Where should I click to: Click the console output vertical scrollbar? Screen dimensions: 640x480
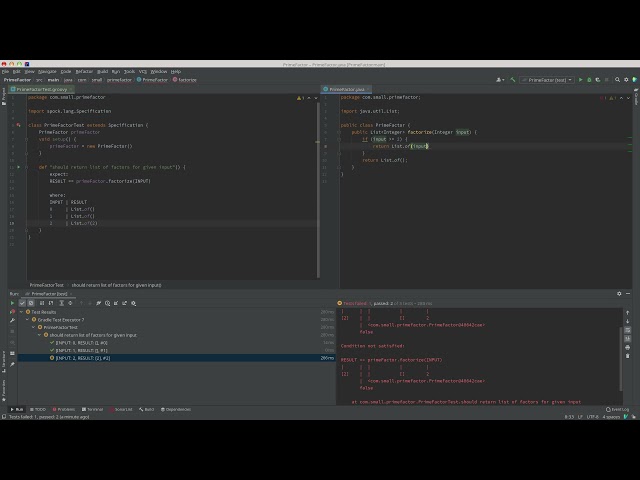click(621, 359)
